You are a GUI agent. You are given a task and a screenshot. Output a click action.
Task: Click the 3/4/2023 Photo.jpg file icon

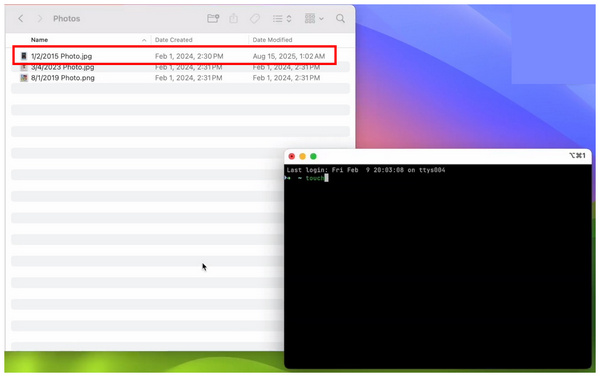coord(24,67)
